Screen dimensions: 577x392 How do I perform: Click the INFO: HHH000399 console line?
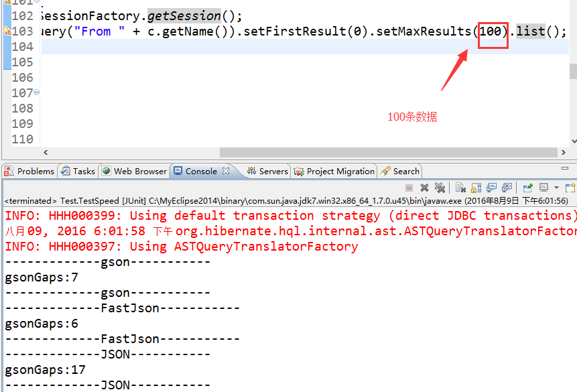click(x=291, y=216)
